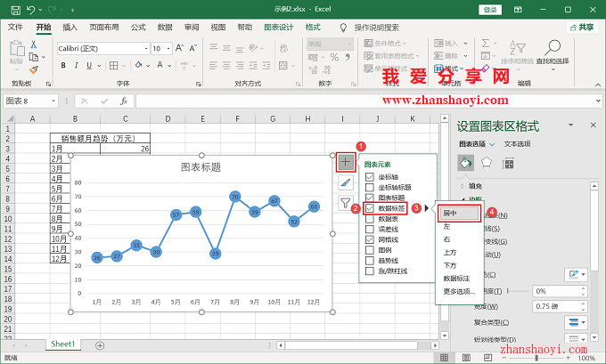Select the Size and Properties icon

click(508, 163)
